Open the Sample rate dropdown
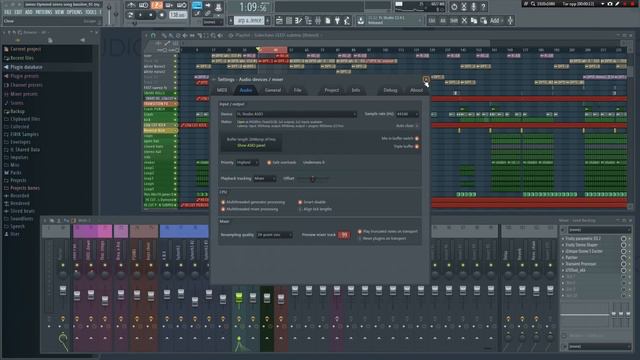Screen dimensions: 640x360 (x=407, y=114)
